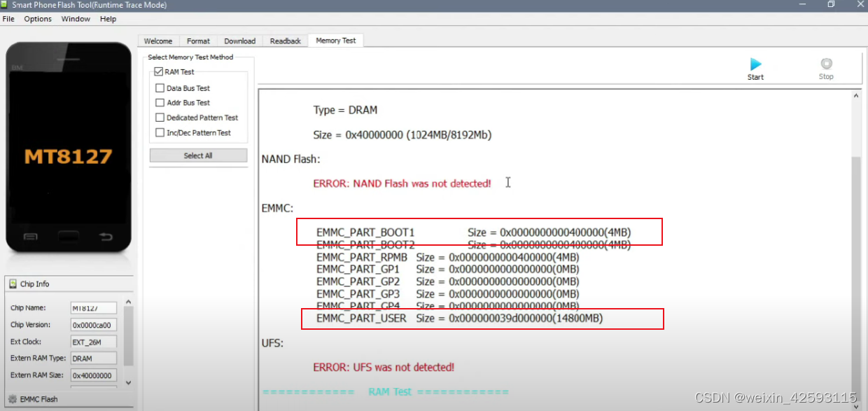This screenshot has height=411, width=868.
Task: Click the 'NAND Flash:' heading
Action: tap(290, 159)
